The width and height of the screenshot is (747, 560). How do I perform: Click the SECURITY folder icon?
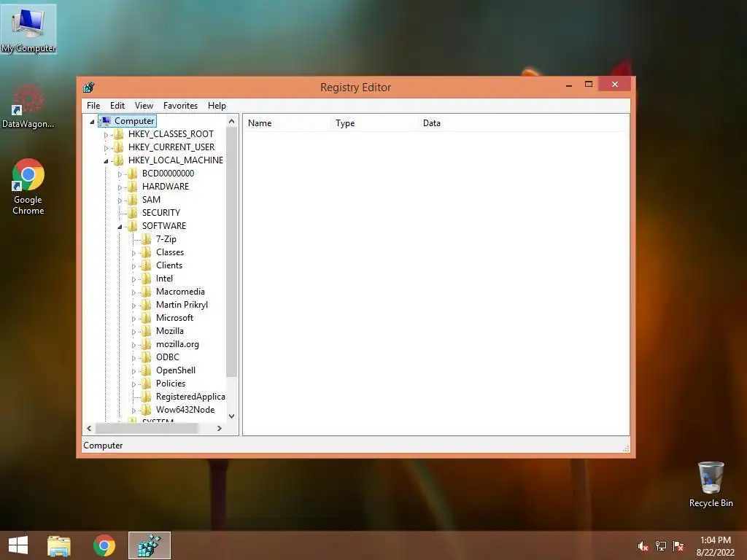133,212
